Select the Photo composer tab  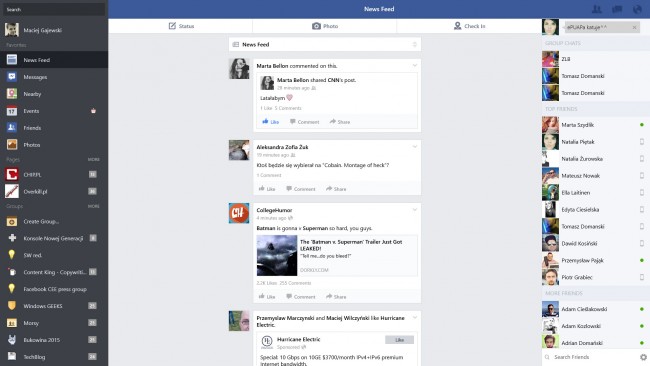click(x=325, y=26)
